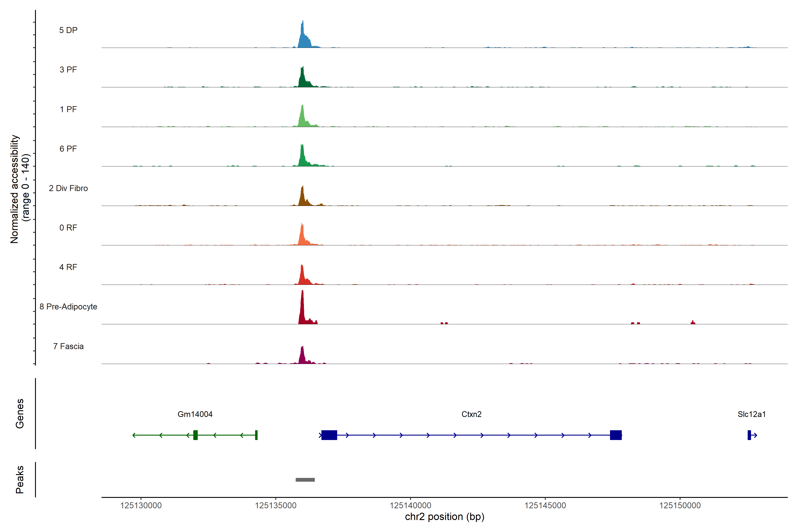The width and height of the screenshot is (798, 532).
Task: Click the gray peak bar in Peaks track
Action: click(x=305, y=480)
